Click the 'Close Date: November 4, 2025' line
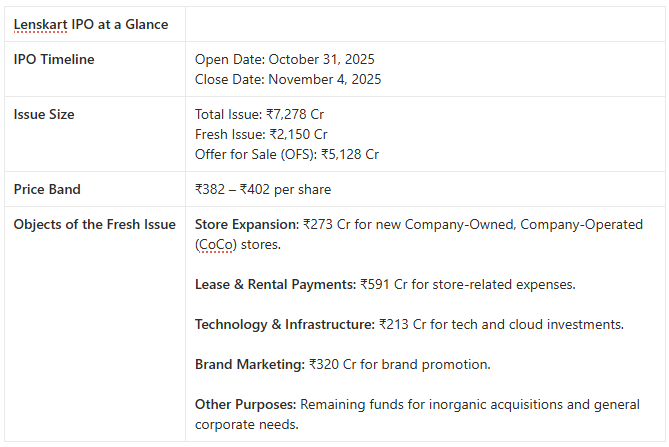This screenshot has height=447, width=669. [x=288, y=79]
